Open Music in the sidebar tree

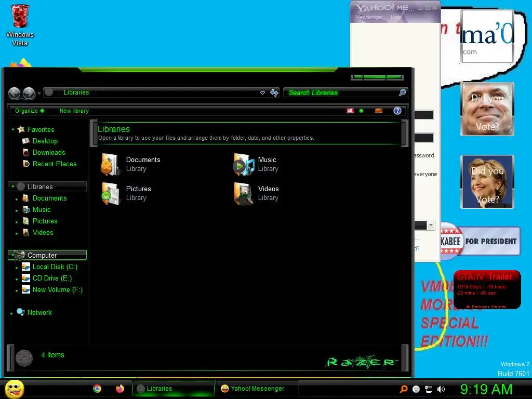click(x=41, y=210)
